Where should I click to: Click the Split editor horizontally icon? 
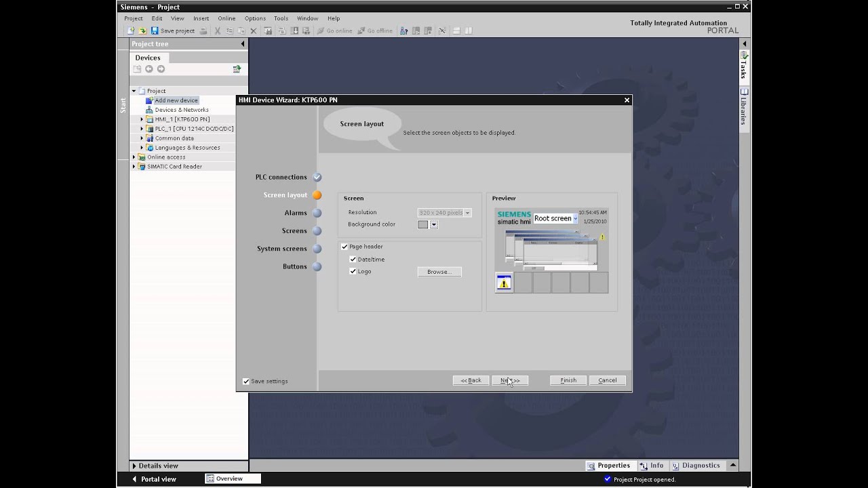(x=456, y=30)
